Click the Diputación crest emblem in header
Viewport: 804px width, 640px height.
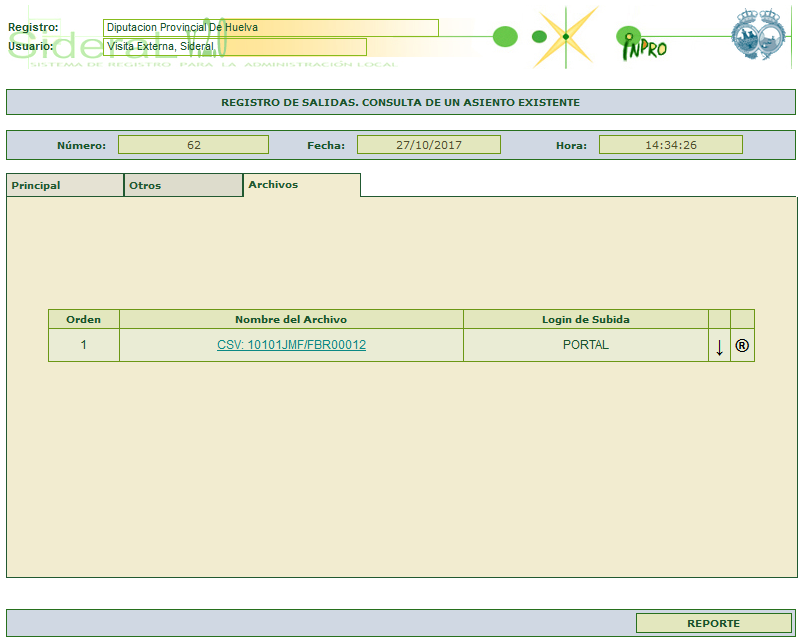pos(758,34)
